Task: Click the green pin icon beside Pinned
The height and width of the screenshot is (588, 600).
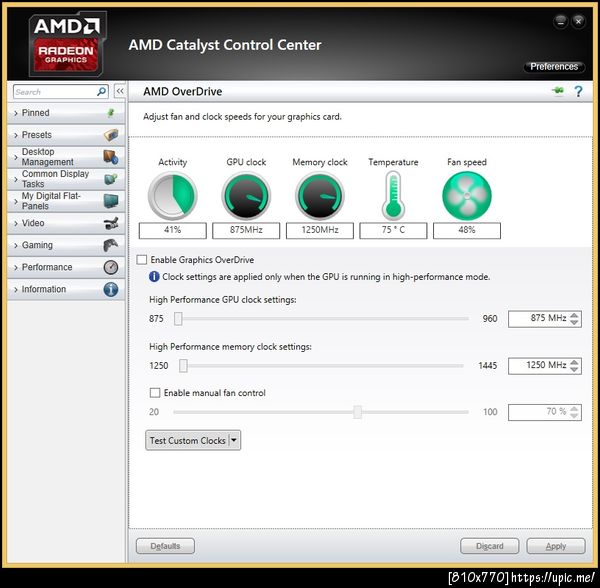Action: [x=111, y=113]
